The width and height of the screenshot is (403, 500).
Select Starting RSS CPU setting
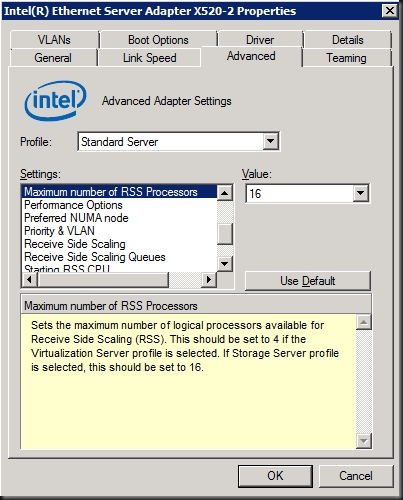point(119,268)
